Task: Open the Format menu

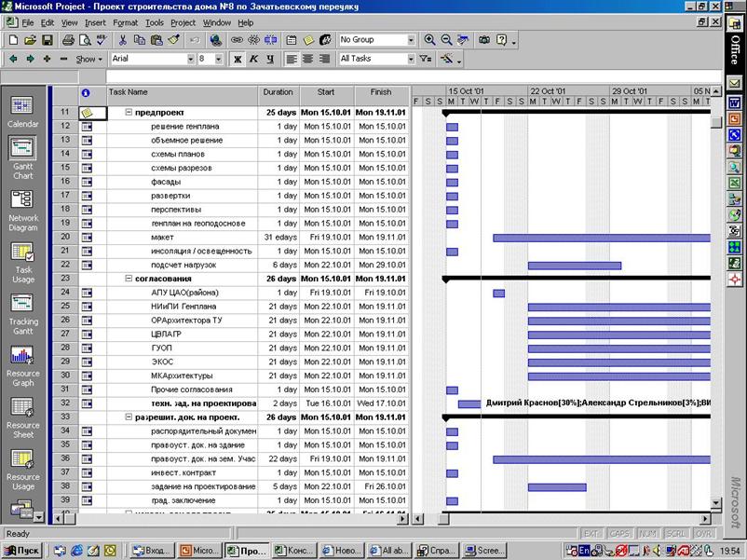Action: click(126, 22)
